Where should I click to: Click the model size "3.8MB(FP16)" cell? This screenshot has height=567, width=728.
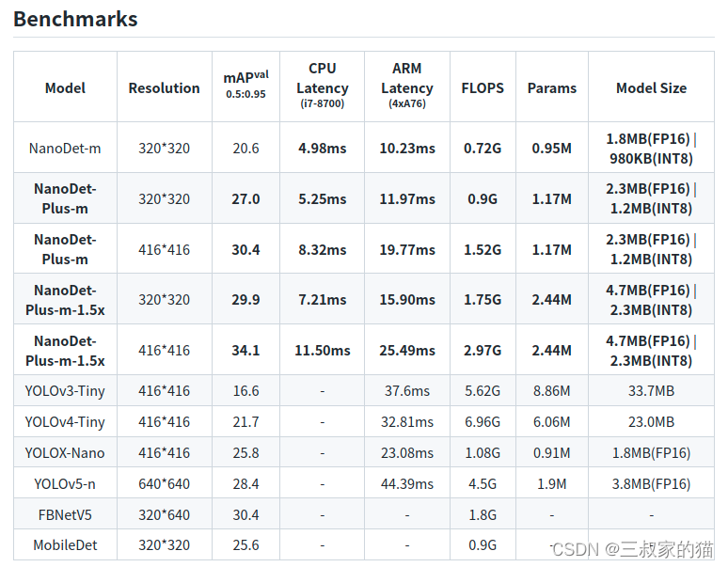pyautogui.click(x=651, y=484)
